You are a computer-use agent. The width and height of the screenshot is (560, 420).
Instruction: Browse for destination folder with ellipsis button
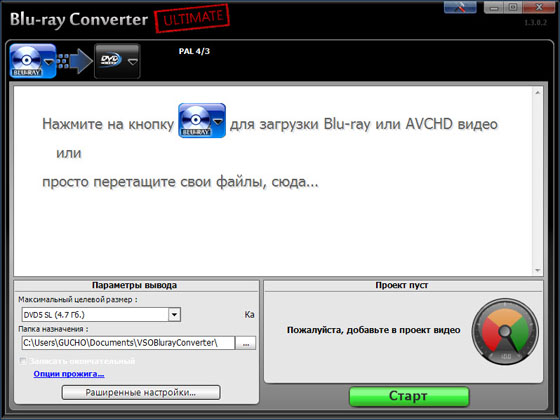246,343
